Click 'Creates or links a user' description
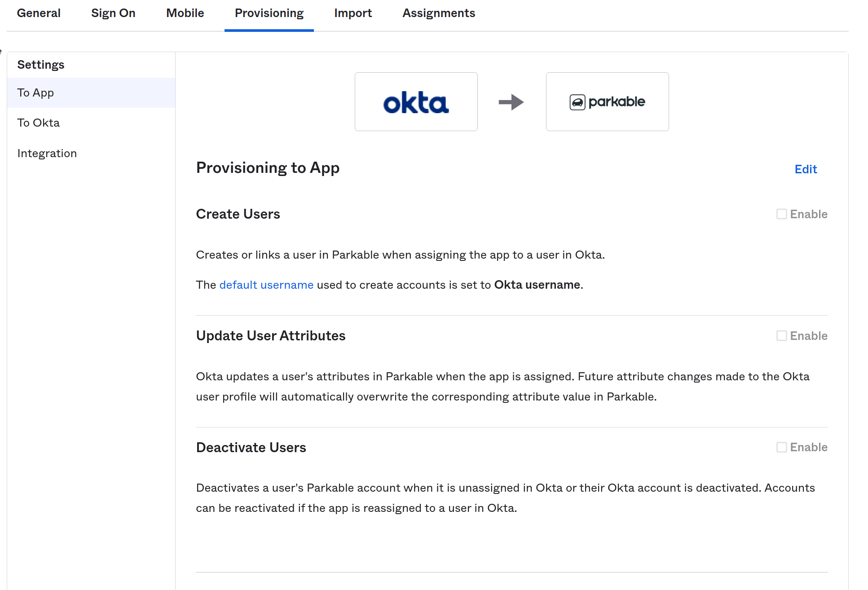Image resolution: width=868 pixels, height=590 pixels. coord(401,255)
